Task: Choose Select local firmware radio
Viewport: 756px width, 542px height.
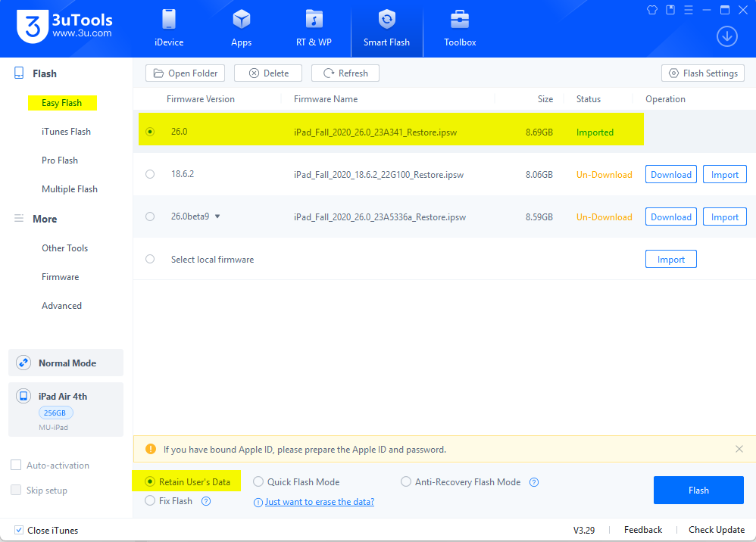Action: 150,259
